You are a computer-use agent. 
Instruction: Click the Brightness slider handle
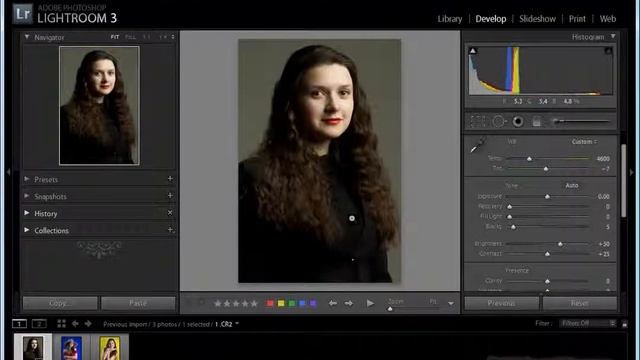click(x=560, y=244)
